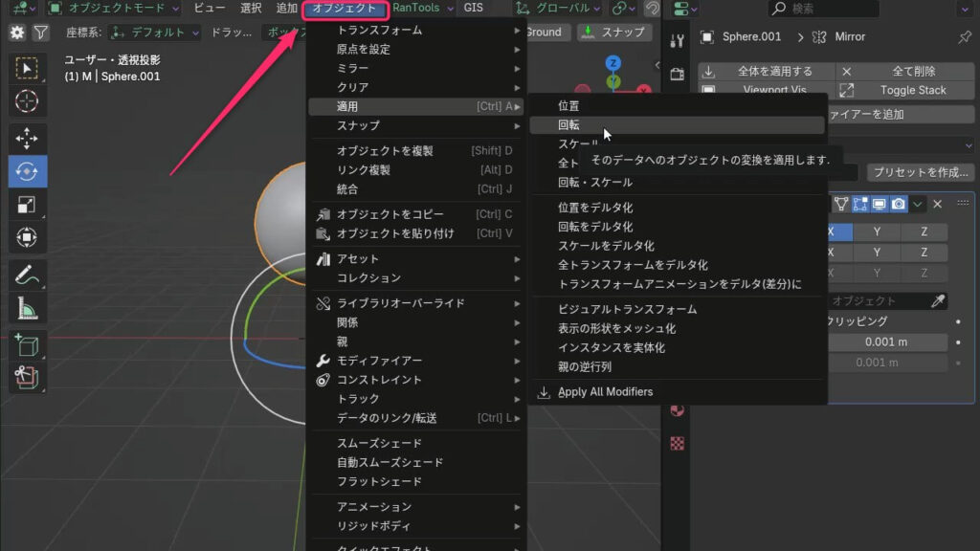The width and height of the screenshot is (980, 551).
Task: Choose Rotation & Scale in Apply submenu
Action: point(594,183)
